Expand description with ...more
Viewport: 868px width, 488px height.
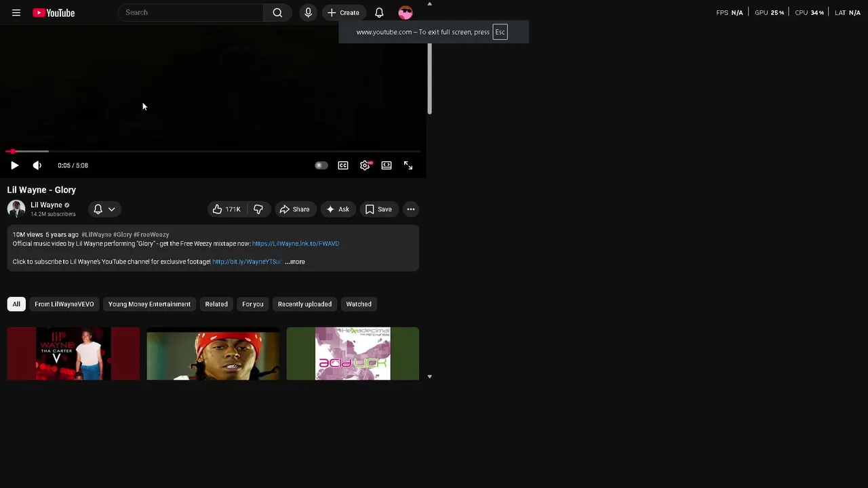tap(295, 262)
